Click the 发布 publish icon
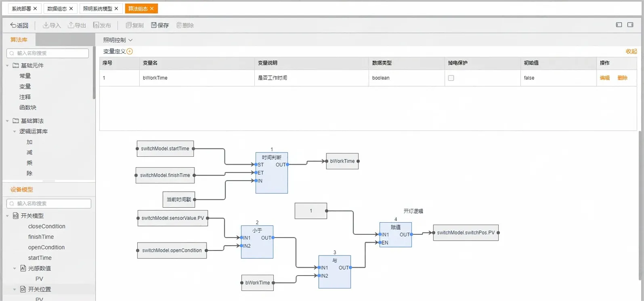Image resolution: width=644 pixels, height=301 pixels. tap(96, 25)
